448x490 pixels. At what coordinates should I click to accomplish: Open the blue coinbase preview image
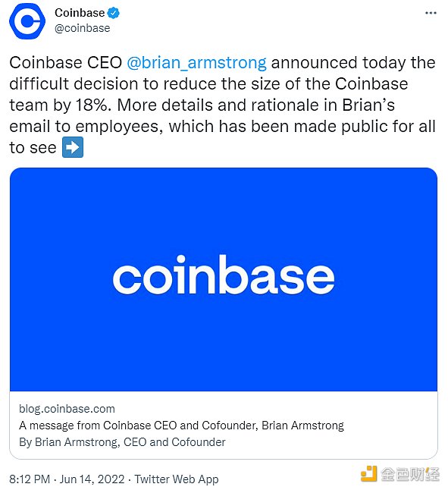pos(224,279)
